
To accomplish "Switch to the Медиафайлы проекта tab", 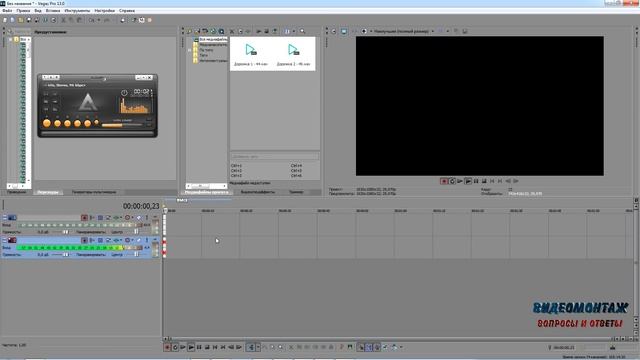I will pyautogui.click(x=207, y=192).
